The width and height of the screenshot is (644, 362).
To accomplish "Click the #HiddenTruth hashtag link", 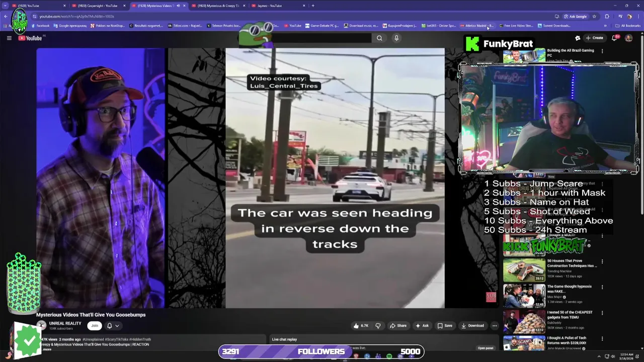I will [x=140, y=339].
